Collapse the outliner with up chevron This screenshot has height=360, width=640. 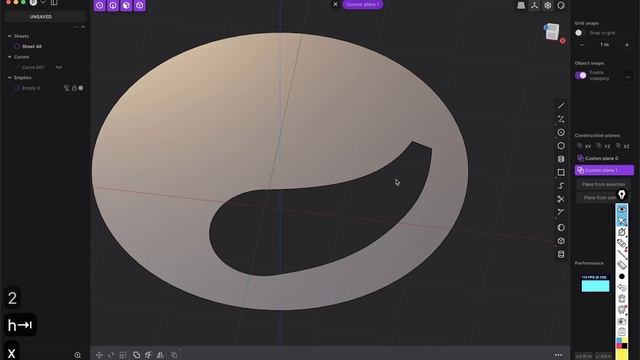(83, 27)
